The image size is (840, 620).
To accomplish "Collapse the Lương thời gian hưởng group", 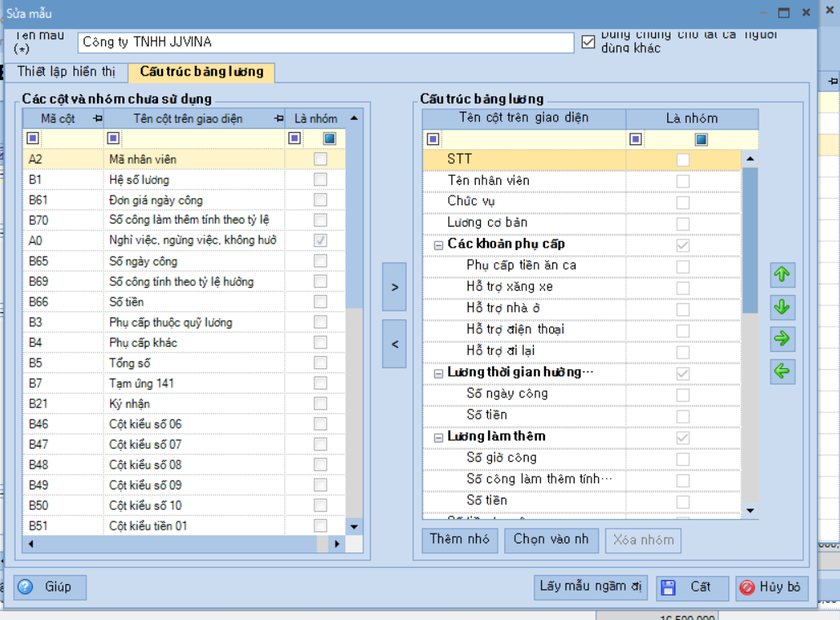I will (438, 372).
